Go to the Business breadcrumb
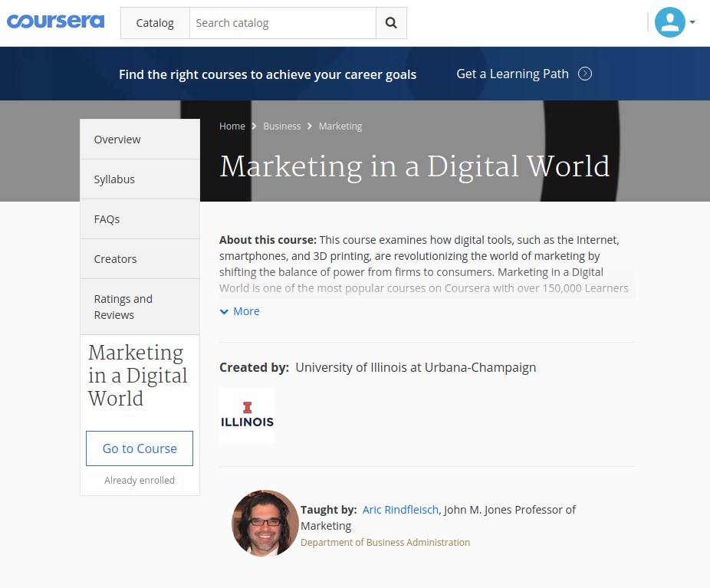This screenshot has height=588, width=710. (x=281, y=126)
